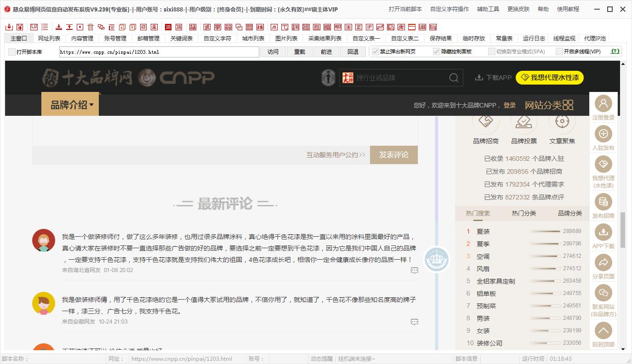The width and height of the screenshot is (632, 364).
Task: Click reply icon on the 10-24 21:03 comment
Action: 415,322
